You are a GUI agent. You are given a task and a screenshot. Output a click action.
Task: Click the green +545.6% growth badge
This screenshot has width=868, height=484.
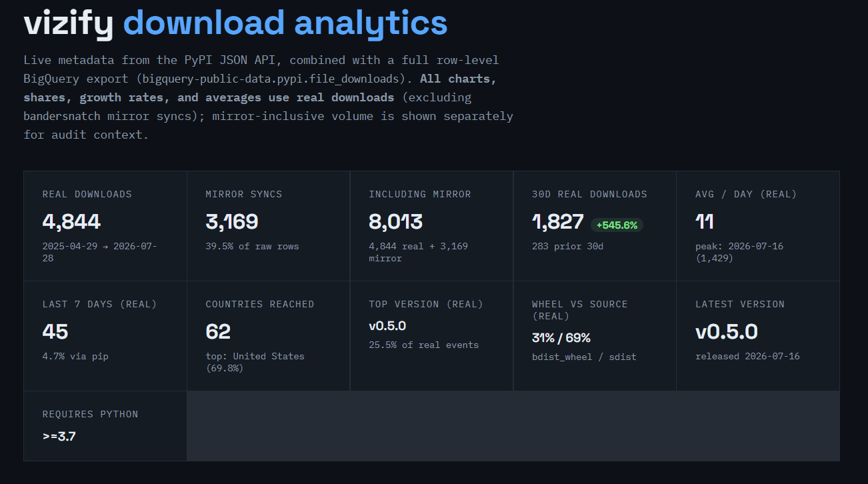617,225
